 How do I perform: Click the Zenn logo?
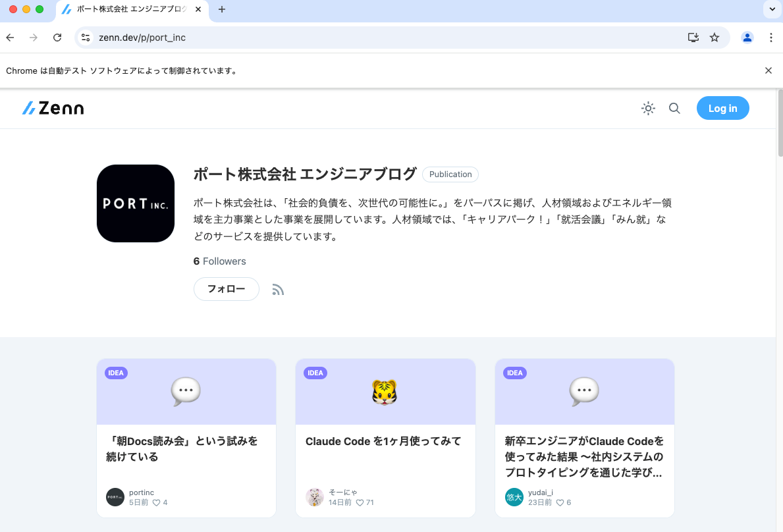tap(53, 108)
